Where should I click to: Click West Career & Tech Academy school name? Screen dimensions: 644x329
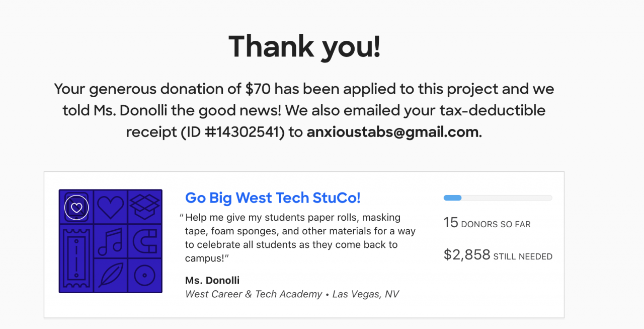point(254,294)
